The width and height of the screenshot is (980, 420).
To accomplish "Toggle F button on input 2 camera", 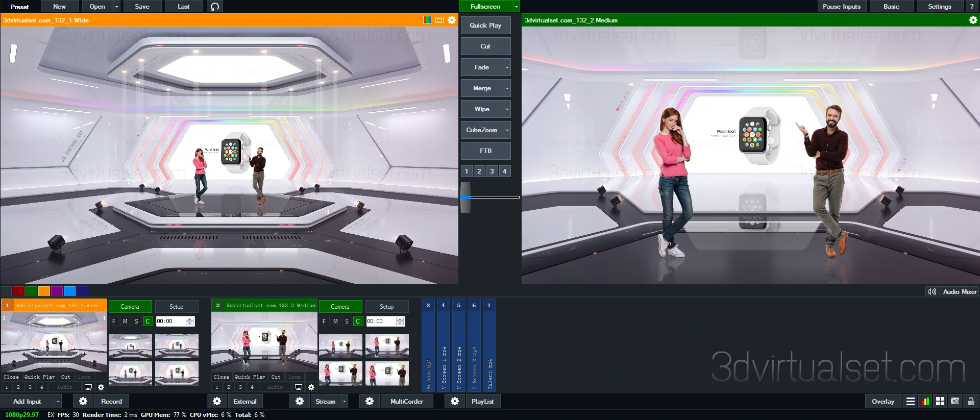I will coord(324,321).
